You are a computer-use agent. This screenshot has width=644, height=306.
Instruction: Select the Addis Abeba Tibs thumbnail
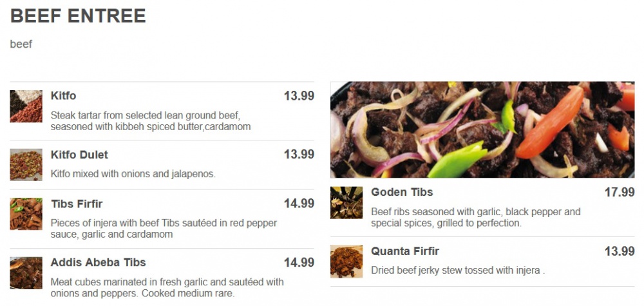(26, 273)
